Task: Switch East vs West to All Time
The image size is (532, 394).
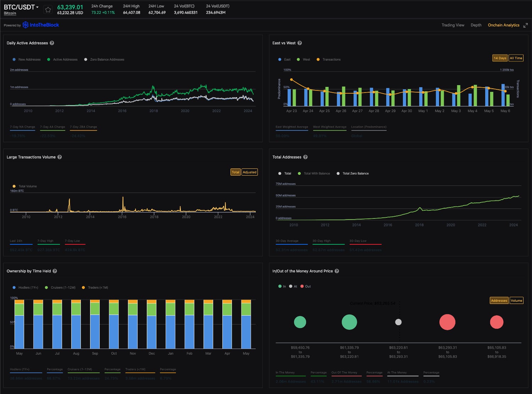Action: tap(516, 58)
